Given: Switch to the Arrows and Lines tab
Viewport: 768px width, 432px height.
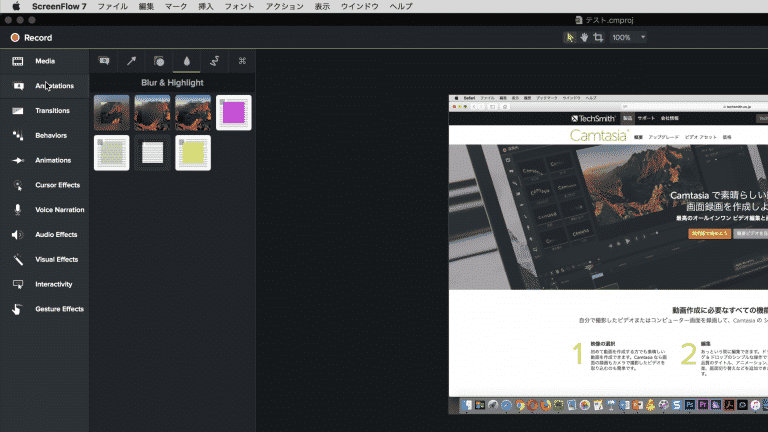Looking at the screenshot, I should tap(131, 61).
